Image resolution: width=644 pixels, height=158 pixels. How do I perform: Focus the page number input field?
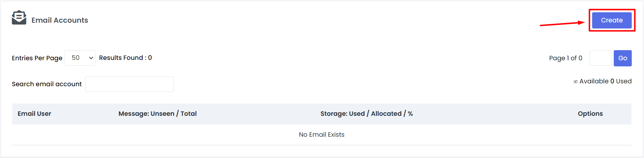coord(600,58)
